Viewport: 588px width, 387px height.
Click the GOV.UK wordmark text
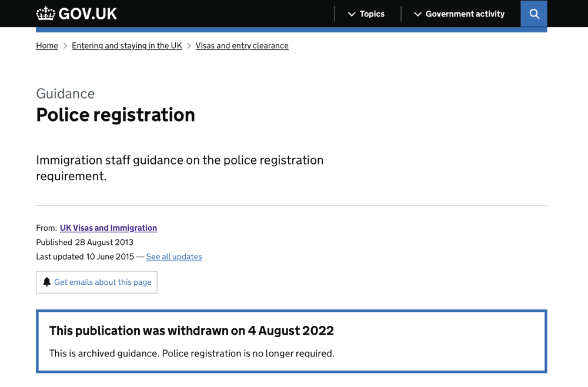tap(88, 14)
